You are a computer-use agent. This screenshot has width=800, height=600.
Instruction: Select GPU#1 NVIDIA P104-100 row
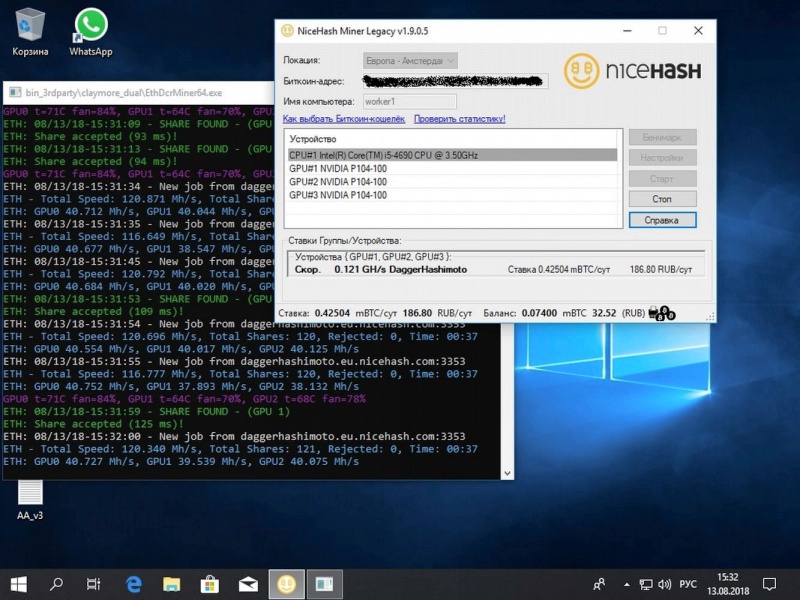(x=452, y=168)
